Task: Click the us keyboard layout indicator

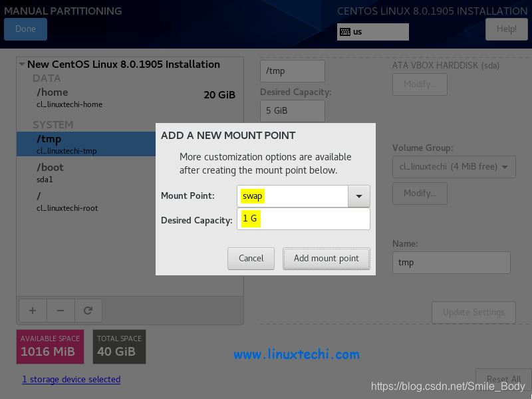Action: 373,32
